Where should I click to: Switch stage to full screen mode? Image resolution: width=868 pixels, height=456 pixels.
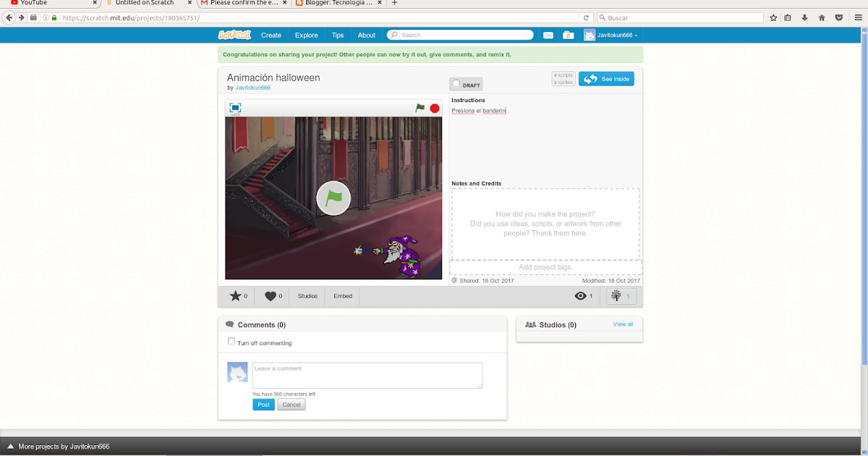click(235, 108)
